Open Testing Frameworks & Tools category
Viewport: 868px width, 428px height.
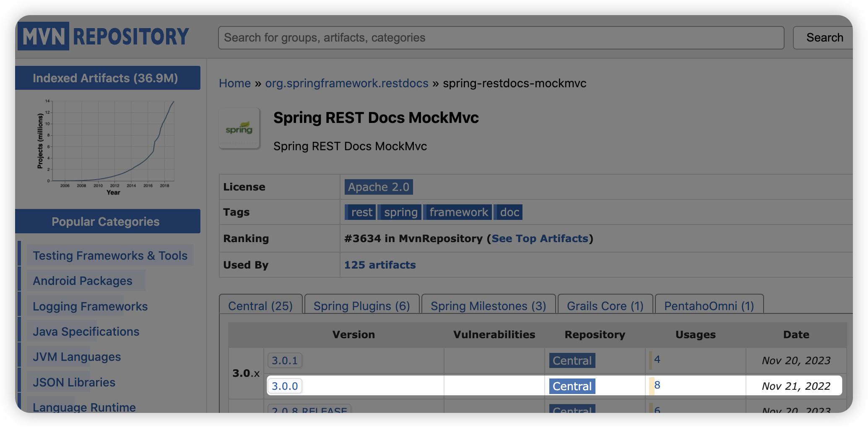coord(110,256)
